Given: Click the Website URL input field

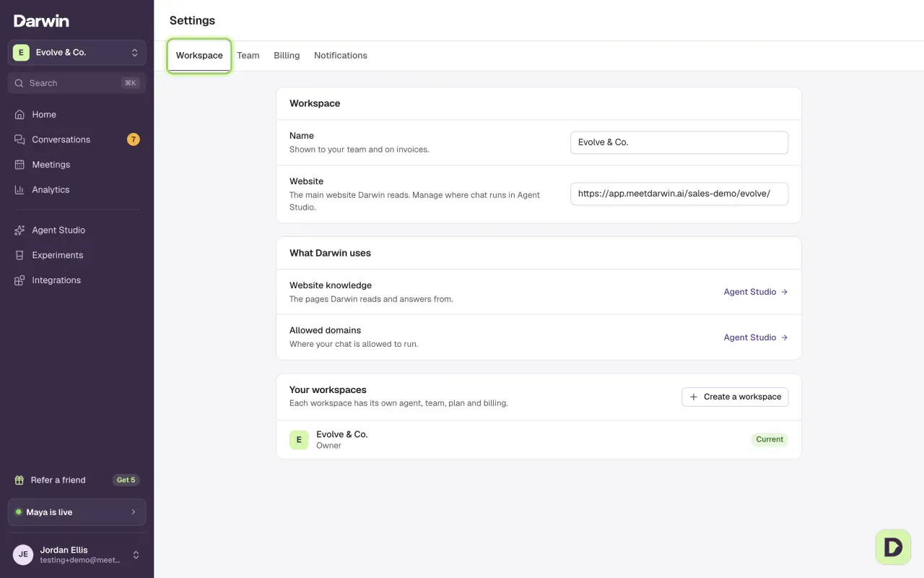Looking at the screenshot, I should [679, 194].
